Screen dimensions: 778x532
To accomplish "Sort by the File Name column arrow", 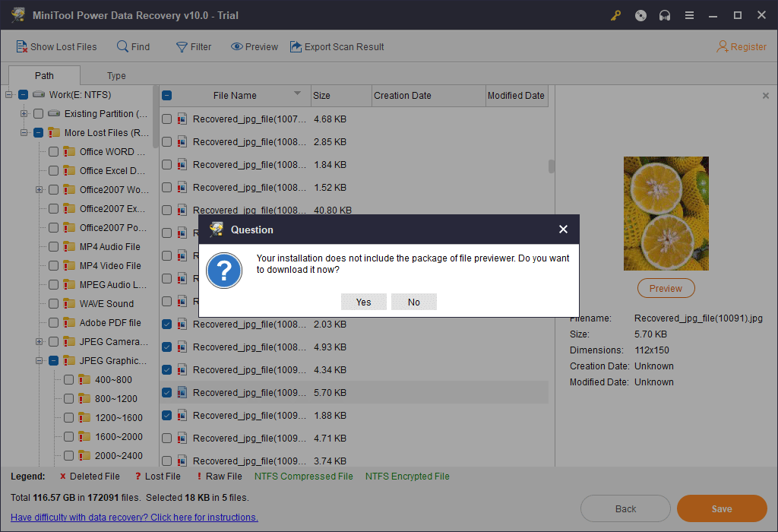I will (297, 93).
